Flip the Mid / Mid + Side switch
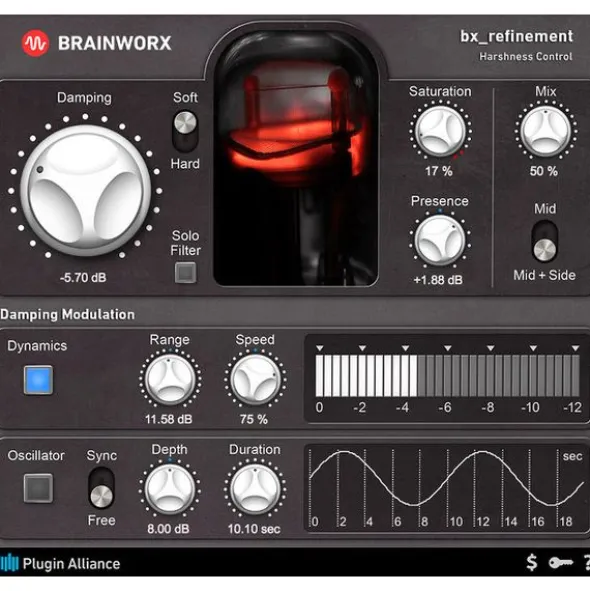The image size is (590, 591). tap(545, 241)
